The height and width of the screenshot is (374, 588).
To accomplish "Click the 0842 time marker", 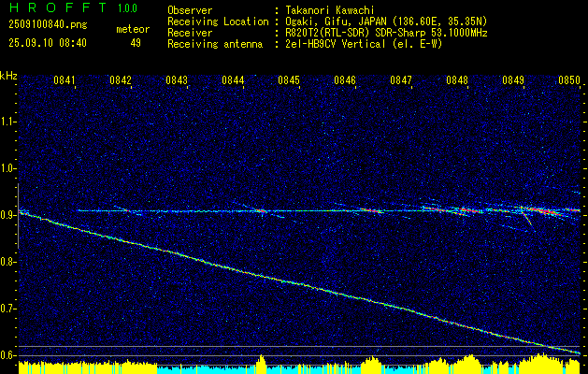I will (121, 79).
